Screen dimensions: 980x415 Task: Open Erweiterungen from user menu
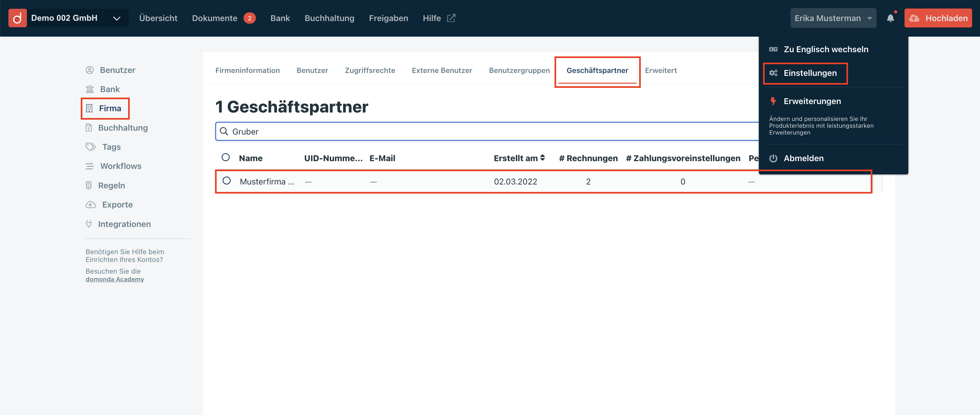(812, 101)
